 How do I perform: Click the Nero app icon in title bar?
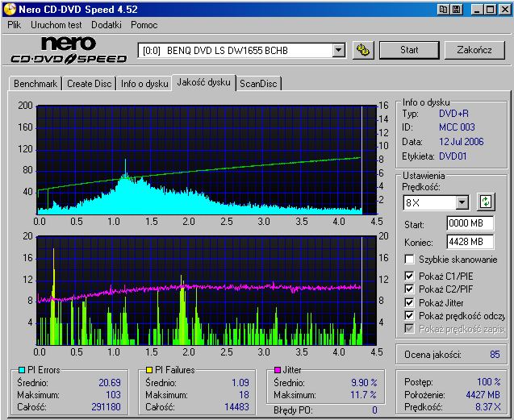point(9,9)
